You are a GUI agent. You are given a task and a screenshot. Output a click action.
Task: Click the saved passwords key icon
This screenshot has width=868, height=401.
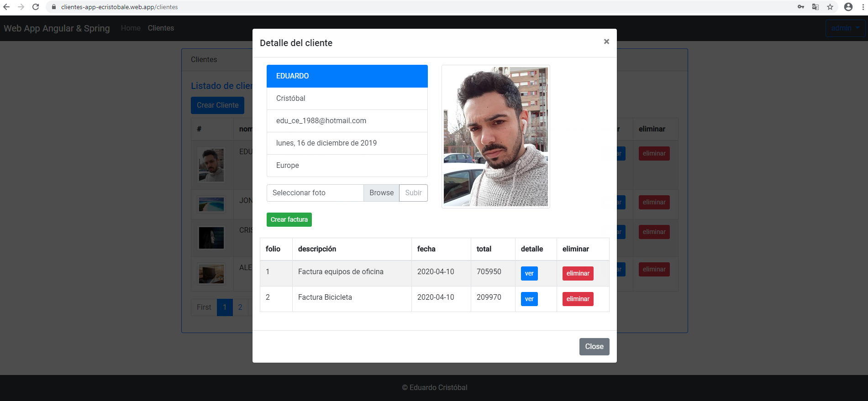coord(801,7)
